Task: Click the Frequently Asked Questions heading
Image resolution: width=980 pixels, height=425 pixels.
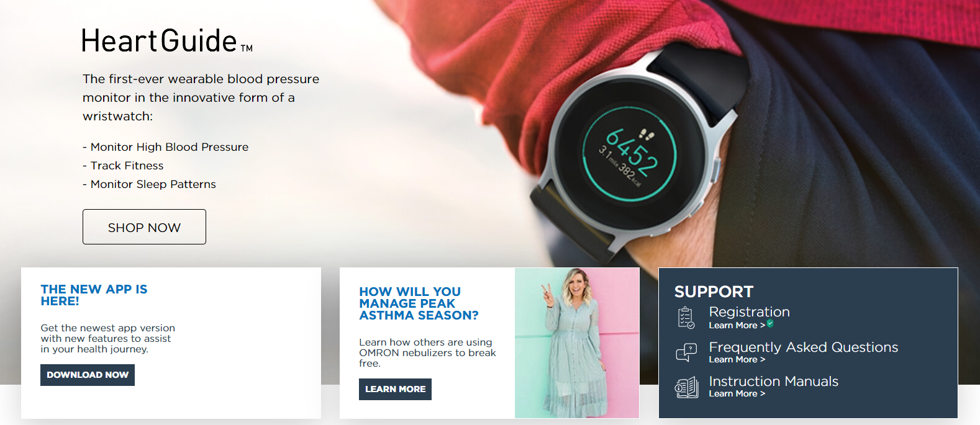Action: click(x=803, y=347)
